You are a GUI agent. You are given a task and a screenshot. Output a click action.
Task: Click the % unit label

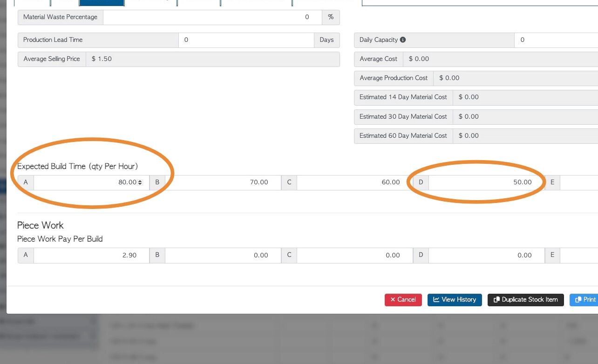click(x=331, y=17)
